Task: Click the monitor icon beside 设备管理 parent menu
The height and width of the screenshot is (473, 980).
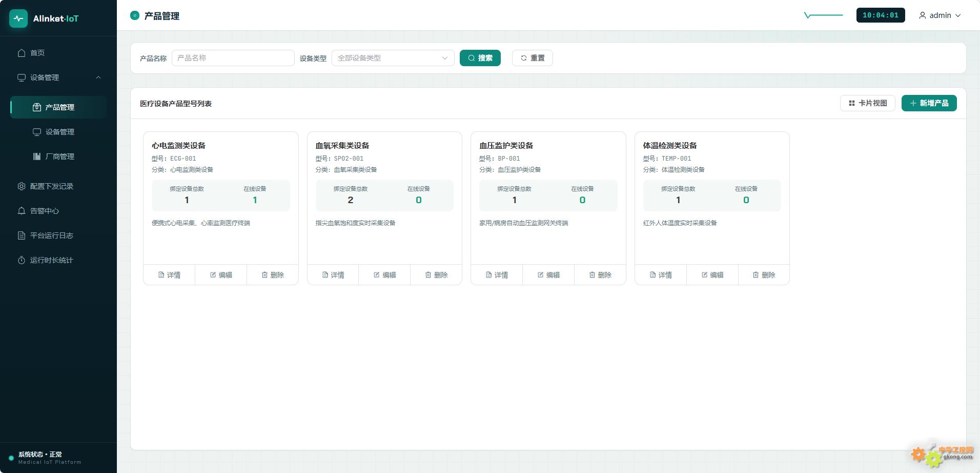Action: pyautogui.click(x=22, y=77)
